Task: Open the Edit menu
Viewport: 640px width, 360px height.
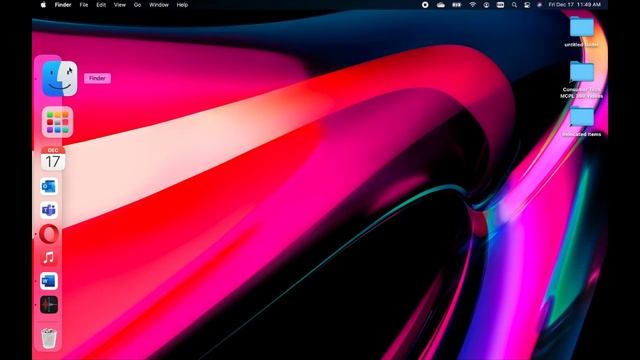Action: coord(101,5)
